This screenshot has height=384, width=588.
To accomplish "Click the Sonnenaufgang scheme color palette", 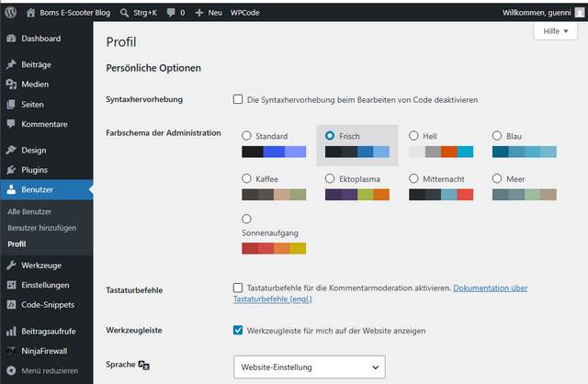I will tap(274, 248).
